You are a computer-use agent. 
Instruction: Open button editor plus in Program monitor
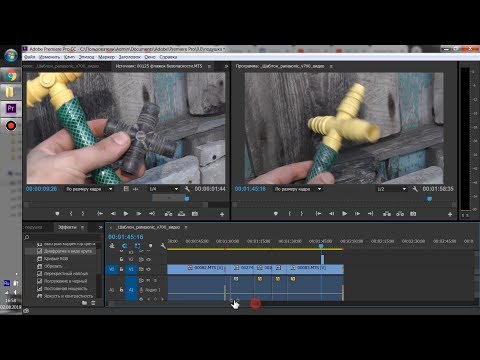pyautogui.click(x=450, y=215)
